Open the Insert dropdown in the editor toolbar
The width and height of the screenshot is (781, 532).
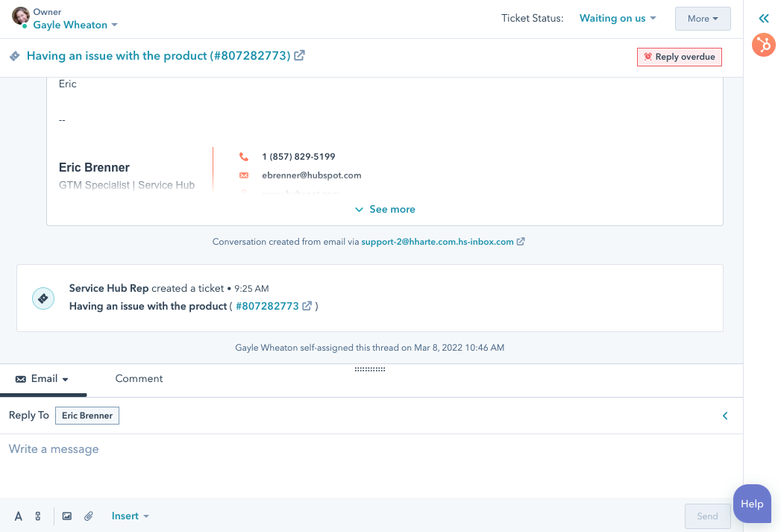(131, 516)
